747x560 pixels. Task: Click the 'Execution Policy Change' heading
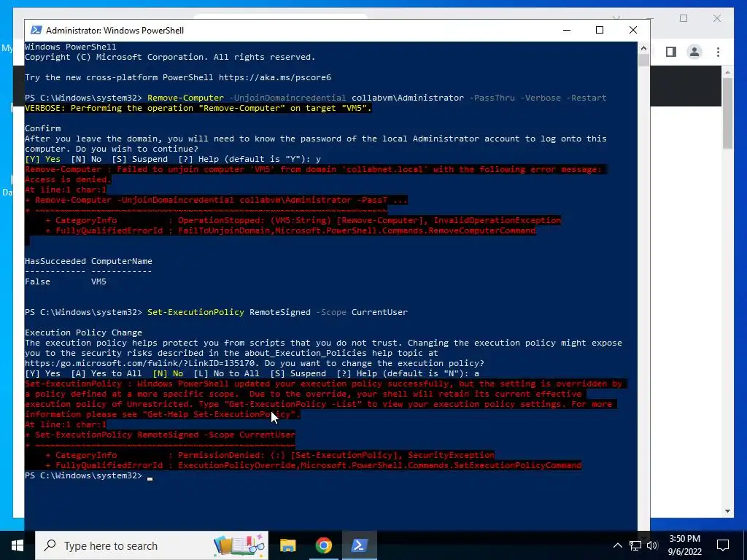tap(83, 332)
